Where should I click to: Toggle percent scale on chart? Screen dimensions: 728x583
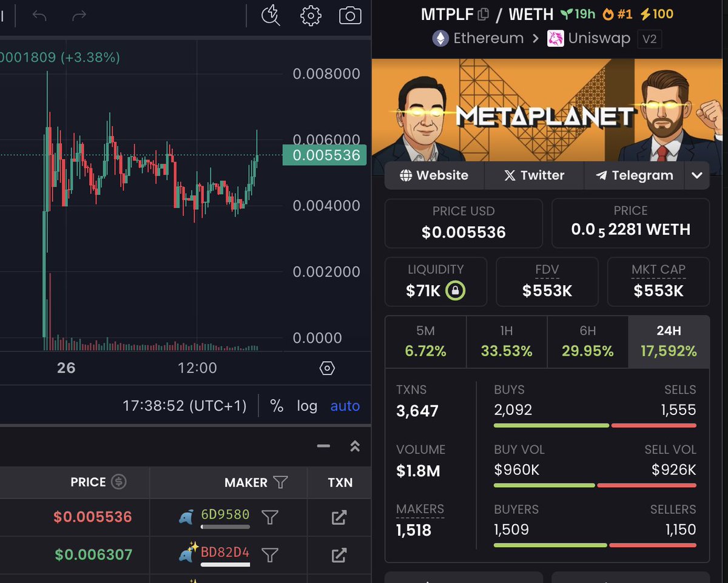(x=277, y=406)
